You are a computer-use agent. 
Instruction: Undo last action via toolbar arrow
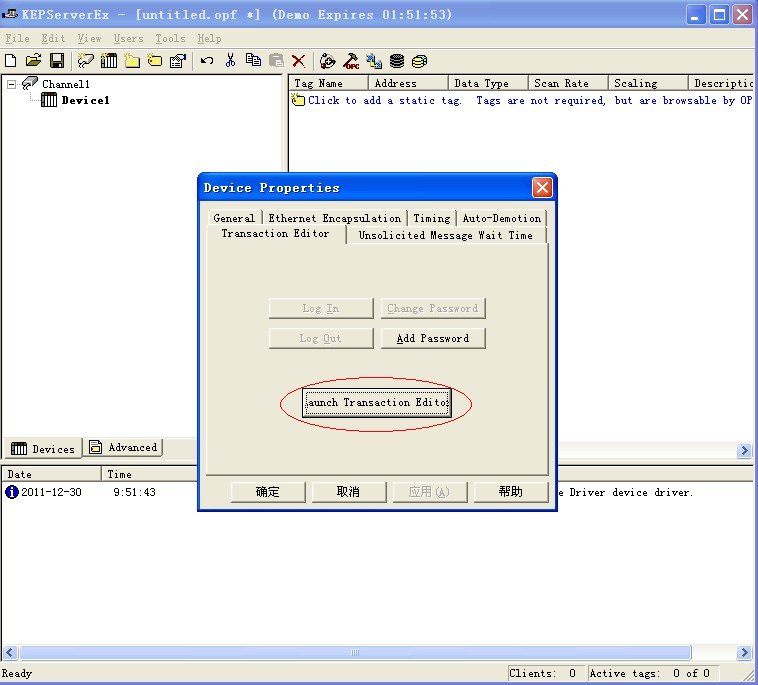pos(207,61)
